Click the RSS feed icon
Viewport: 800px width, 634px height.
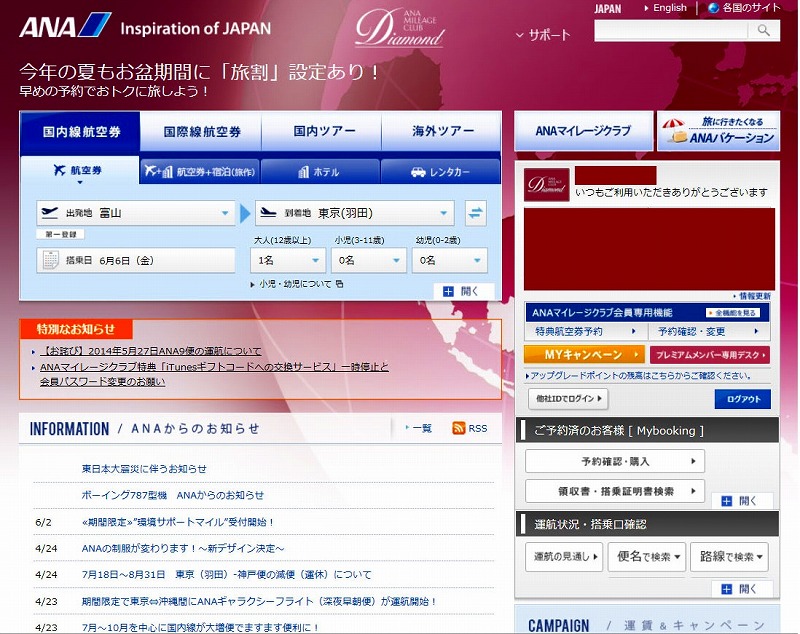tap(458, 428)
